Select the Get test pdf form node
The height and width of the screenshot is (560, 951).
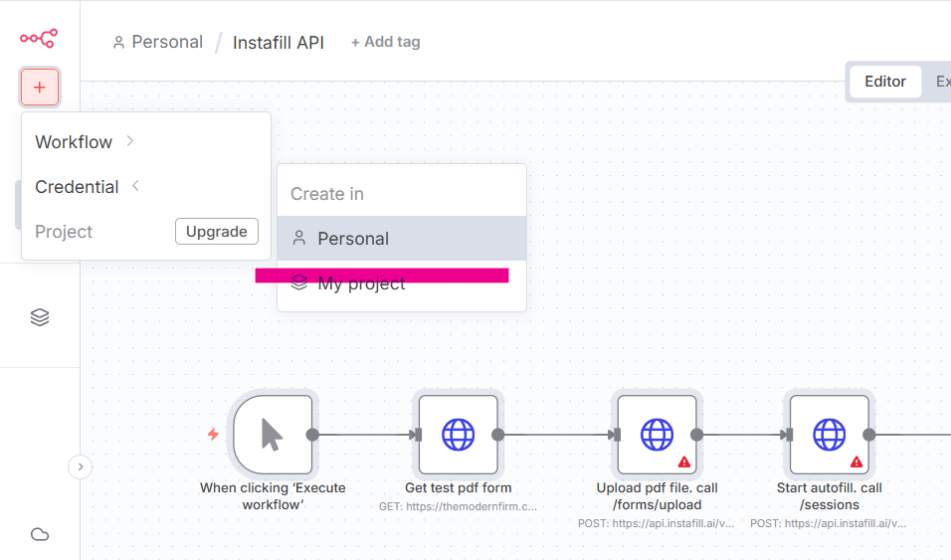(458, 435)
